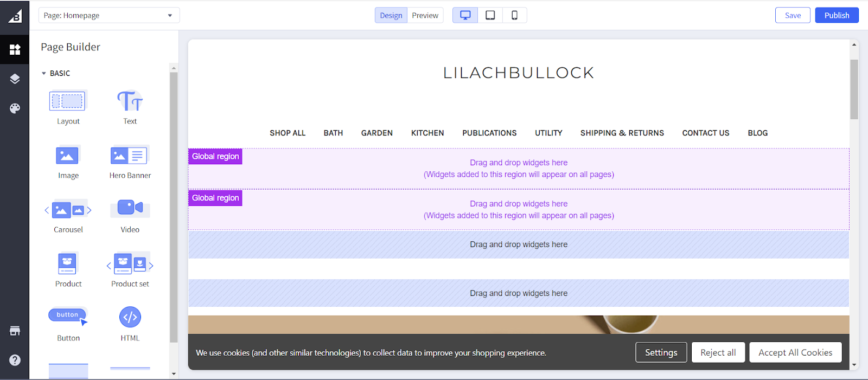The height and width of the screenshot is (380, 868).
Task: Pick the Button widget
Action: 68,325
